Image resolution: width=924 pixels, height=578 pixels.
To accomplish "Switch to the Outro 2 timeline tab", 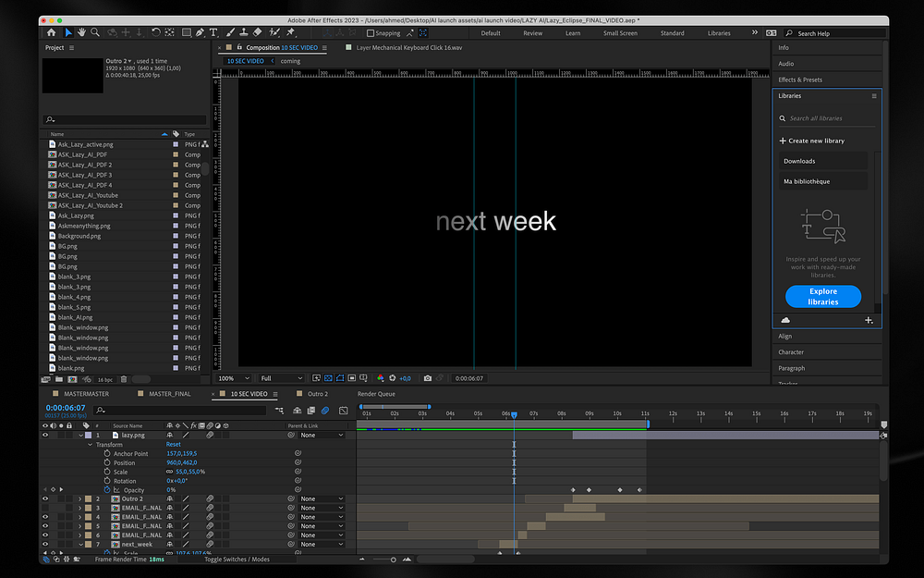I will coord(318,394).
